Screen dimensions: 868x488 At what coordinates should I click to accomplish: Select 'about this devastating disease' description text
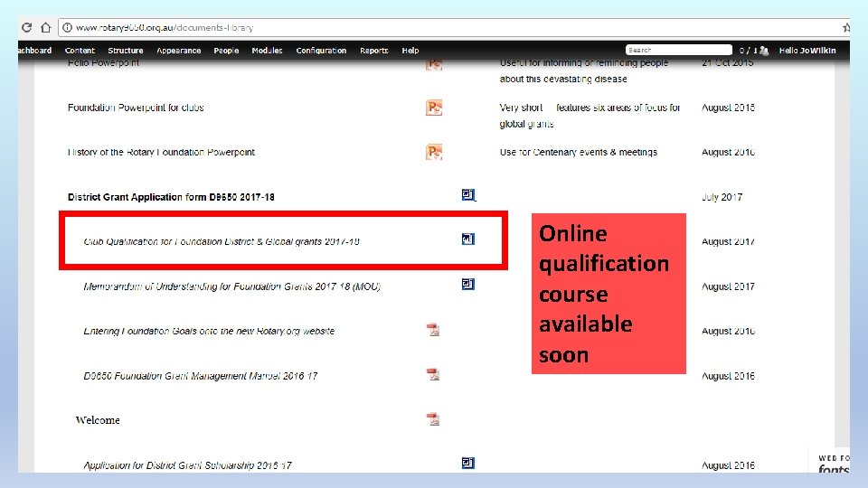point(563,80)
